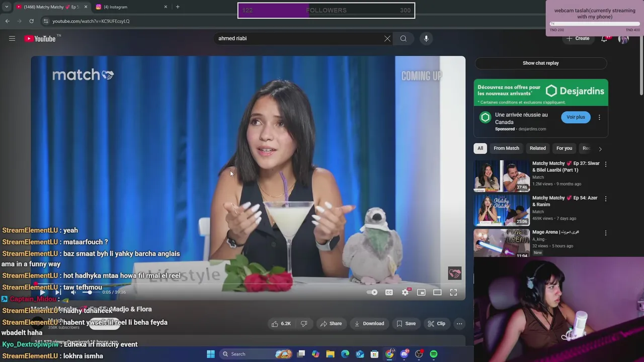Open YouTube notifications bell
Screen dimensions: 644x362
click(x=605, y=39)
